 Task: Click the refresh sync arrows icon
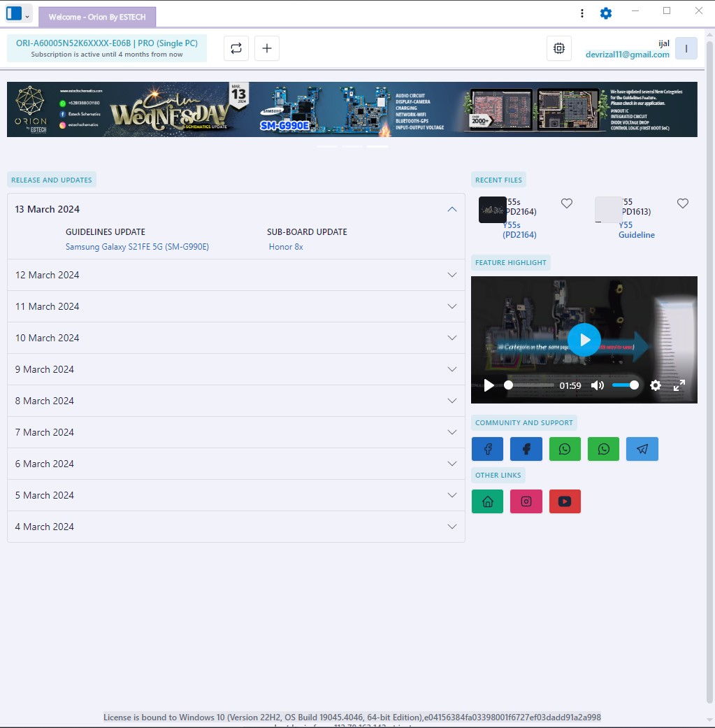[236, 48]
